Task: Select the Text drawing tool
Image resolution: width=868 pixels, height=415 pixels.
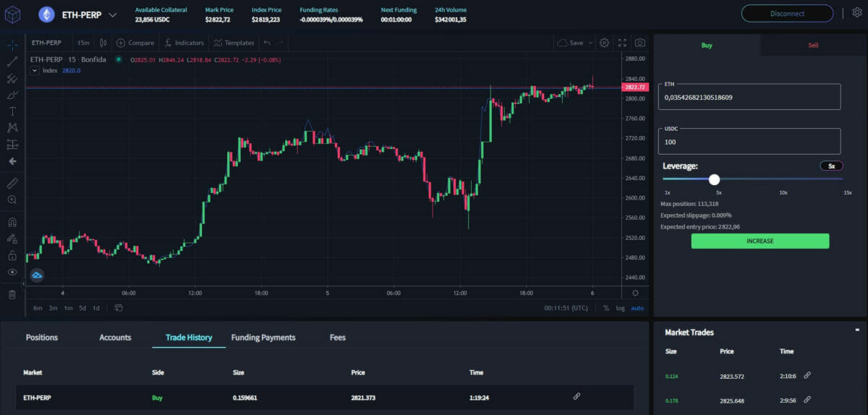Action: [12, 111]
